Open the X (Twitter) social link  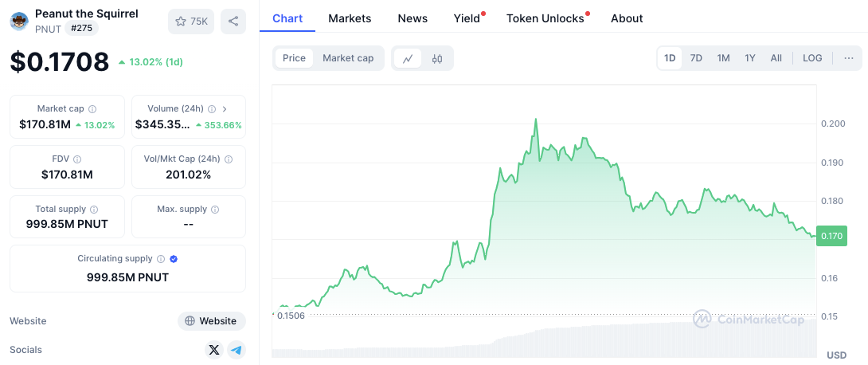click(x=213, y=350)
